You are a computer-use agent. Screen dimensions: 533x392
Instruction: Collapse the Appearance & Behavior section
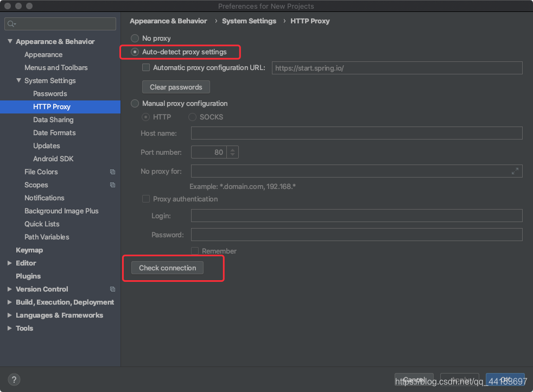coord(9,41)
